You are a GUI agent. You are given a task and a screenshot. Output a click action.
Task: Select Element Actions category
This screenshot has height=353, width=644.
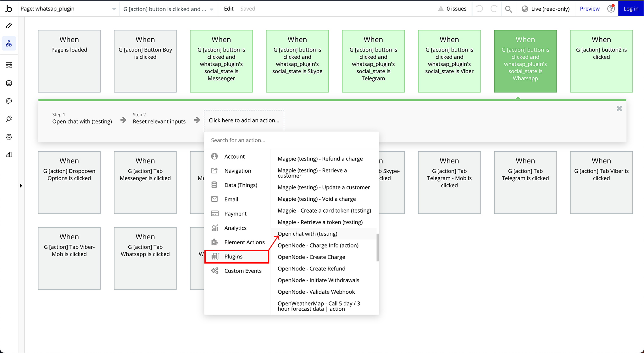[244, 242]
